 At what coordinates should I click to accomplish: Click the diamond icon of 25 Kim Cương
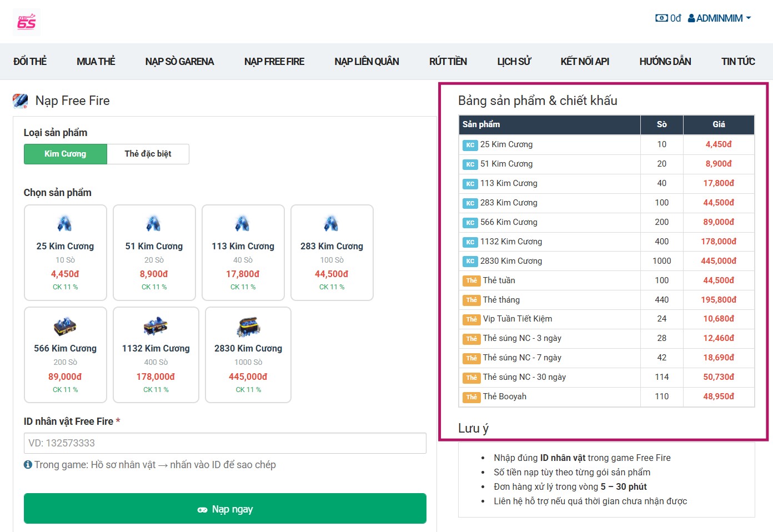click(65, 224)
